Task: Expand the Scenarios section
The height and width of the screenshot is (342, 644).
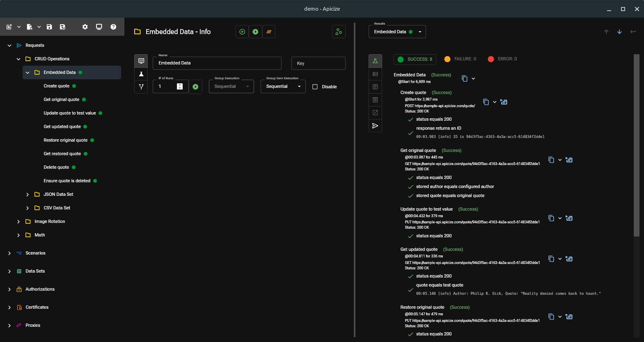Action: [x=9, y=253]
